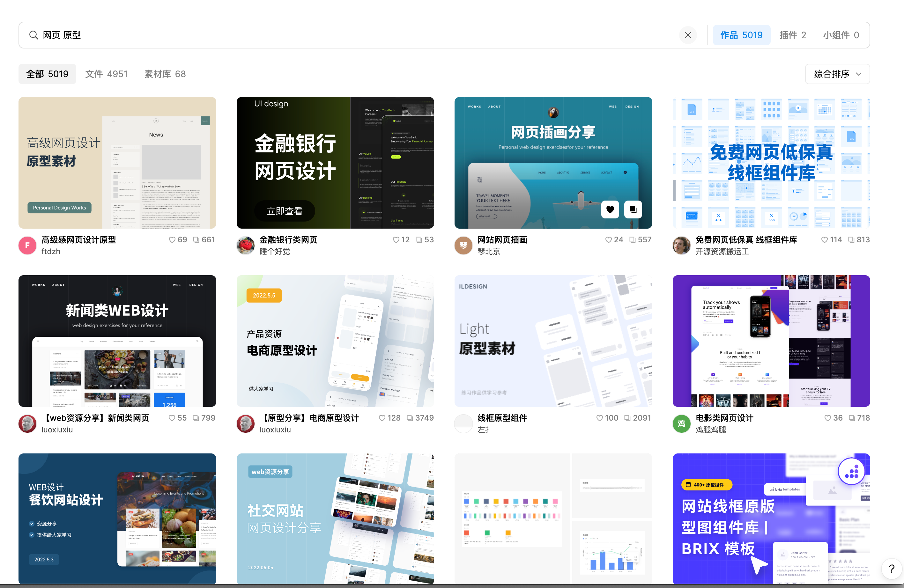Screen dimensions: 904x588
Task: Click the author name 鸡腿鸡腿
Action: pos(711,430)
